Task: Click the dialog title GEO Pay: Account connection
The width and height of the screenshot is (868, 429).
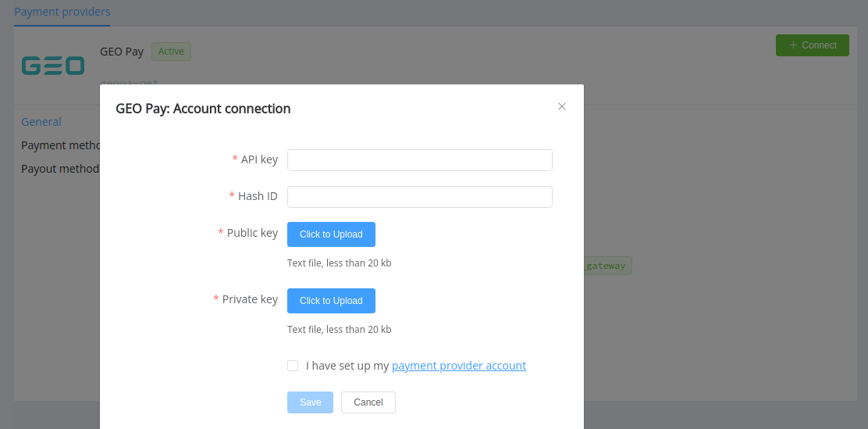Action: (x=203, y=109)
